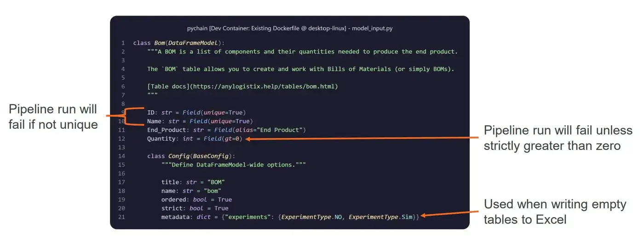
Task: Click ExperimentType.NO in the metadata dict
Action: click(x=311, y=217)
